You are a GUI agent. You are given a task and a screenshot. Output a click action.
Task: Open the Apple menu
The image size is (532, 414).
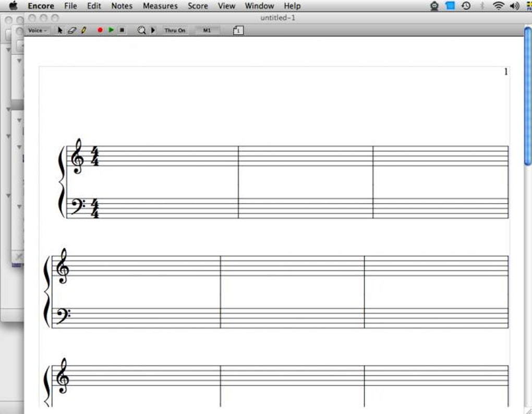click(x=13, y=5)
